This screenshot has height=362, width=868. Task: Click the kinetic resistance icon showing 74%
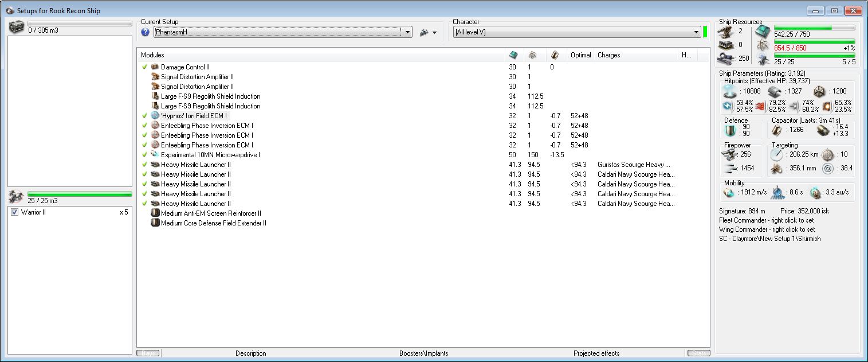click(794, 106)
